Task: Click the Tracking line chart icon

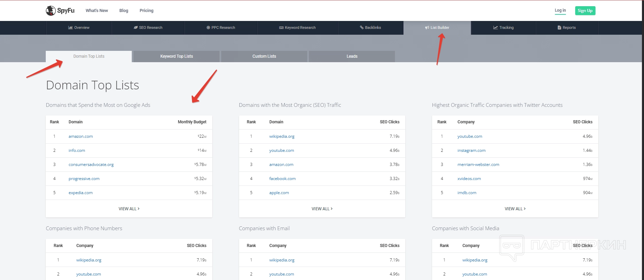Action: pos(495,27)
